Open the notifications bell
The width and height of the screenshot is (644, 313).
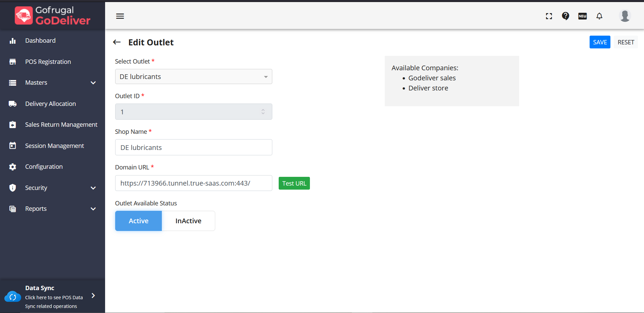coord(599,16)
